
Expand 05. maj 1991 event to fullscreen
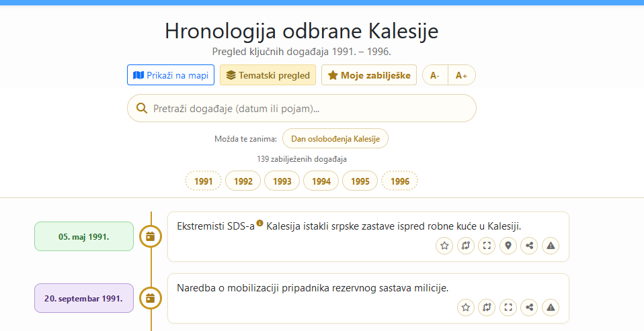click(487, 246)
